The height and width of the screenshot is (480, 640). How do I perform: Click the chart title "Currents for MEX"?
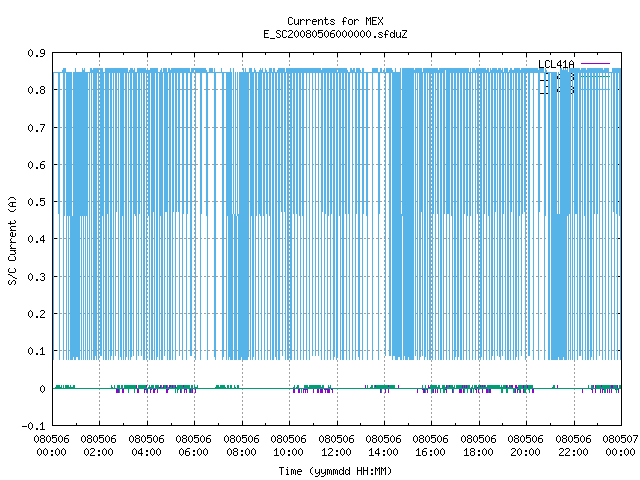pyautogui.click(x=335, y=21)
